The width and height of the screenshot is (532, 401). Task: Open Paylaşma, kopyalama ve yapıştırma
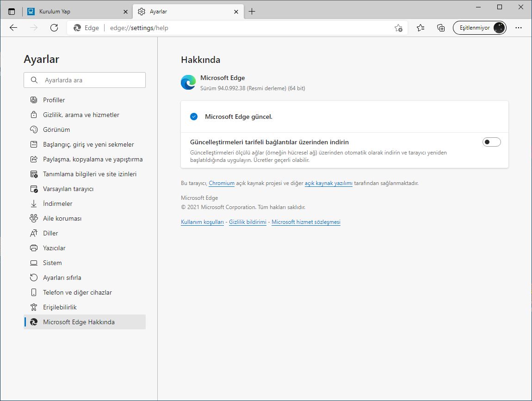[x=85, y=159]
